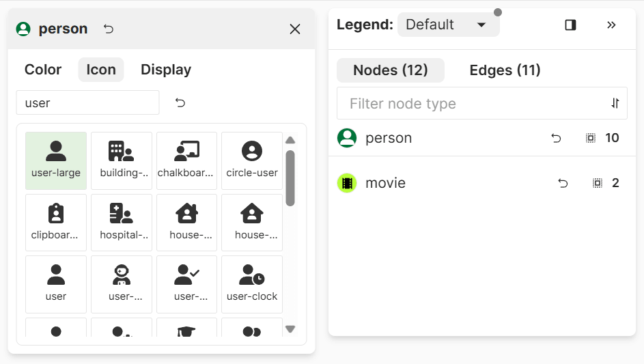Switch to the Icon tab
This screenshot has height=364, width=644.
(101, 70)
